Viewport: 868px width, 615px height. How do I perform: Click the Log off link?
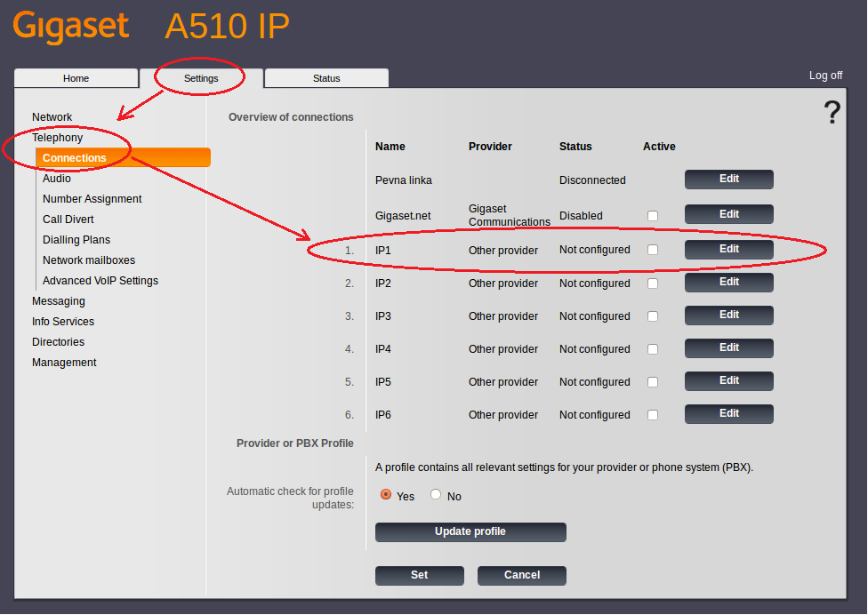[825, 76]
